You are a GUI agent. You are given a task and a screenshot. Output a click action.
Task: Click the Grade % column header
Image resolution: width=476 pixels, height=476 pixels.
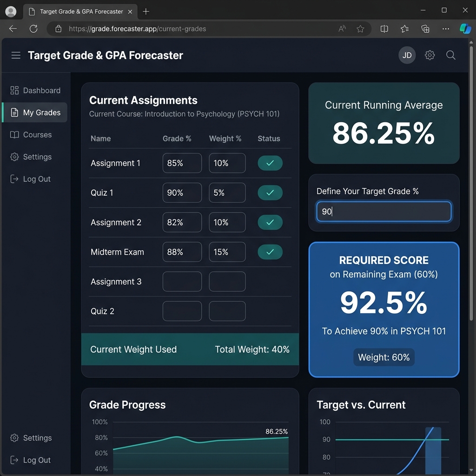coord(177,139)
